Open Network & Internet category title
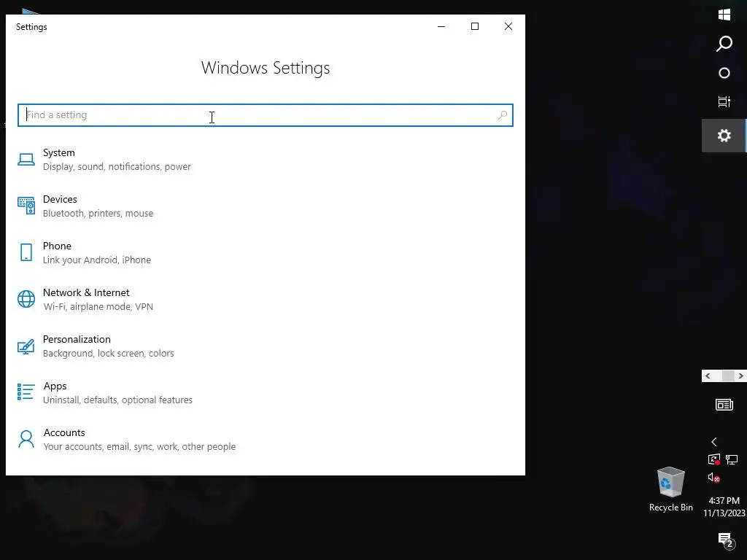Image resolution: width=747 pixels, height=560 pixels. [x=86, y=292]
